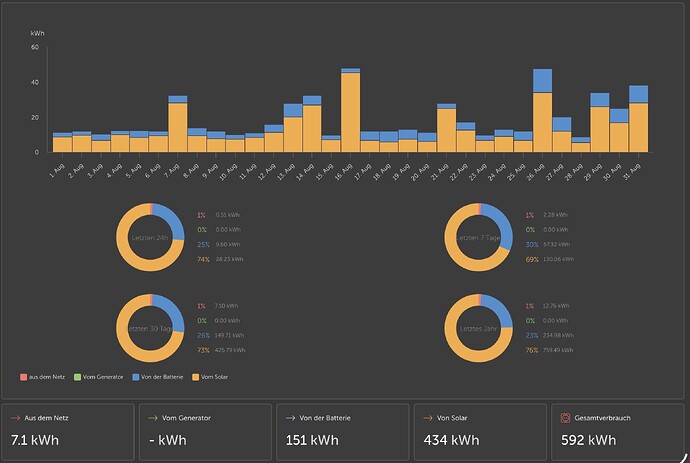Select the 26. Aug bar in the chart
This screenshot has width=690, height=463.
[x=543, y=110]
